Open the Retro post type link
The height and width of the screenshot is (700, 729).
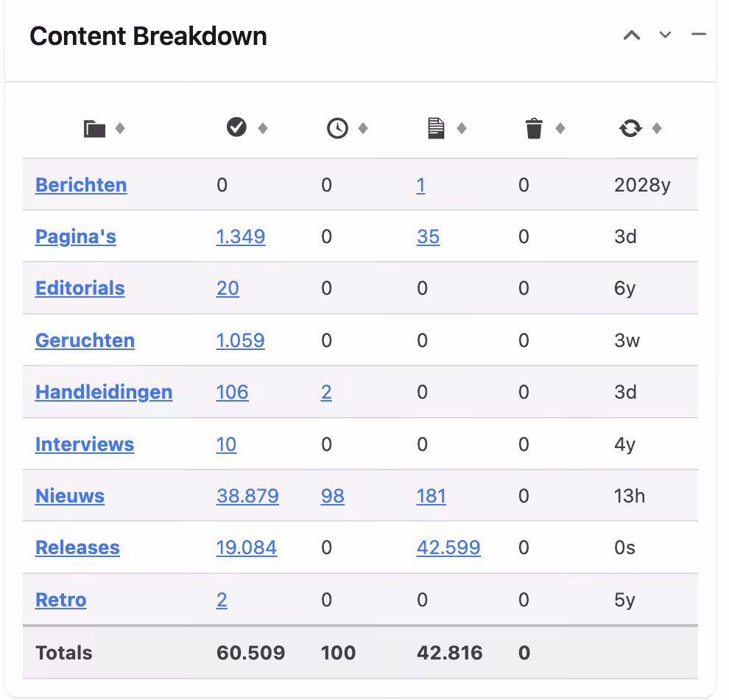61,600
